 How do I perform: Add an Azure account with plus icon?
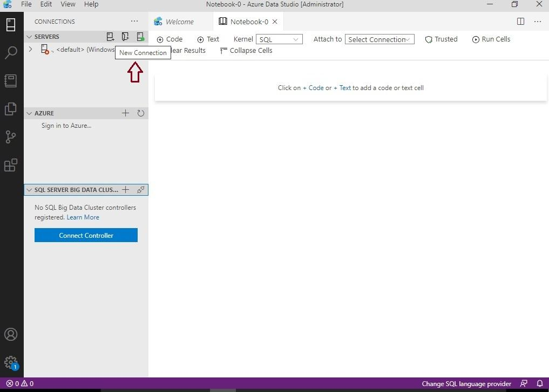pos(125,113)
